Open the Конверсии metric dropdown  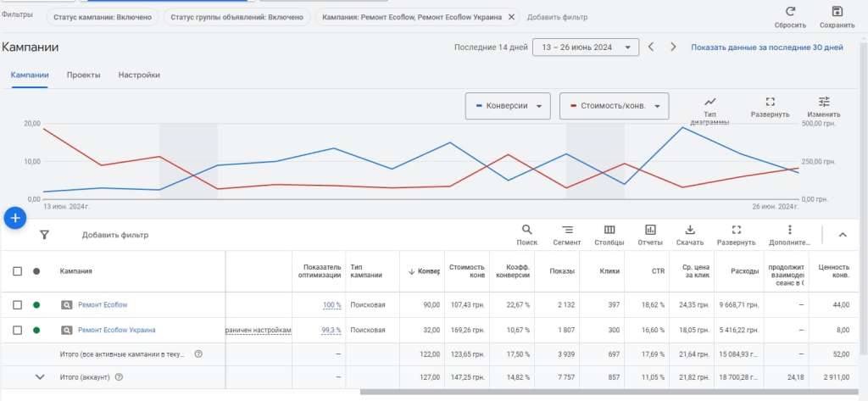(508, 106)
